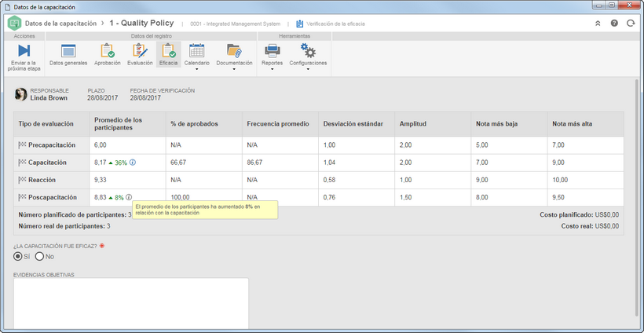Click the Poscapacitación row label

pos(53,197)
